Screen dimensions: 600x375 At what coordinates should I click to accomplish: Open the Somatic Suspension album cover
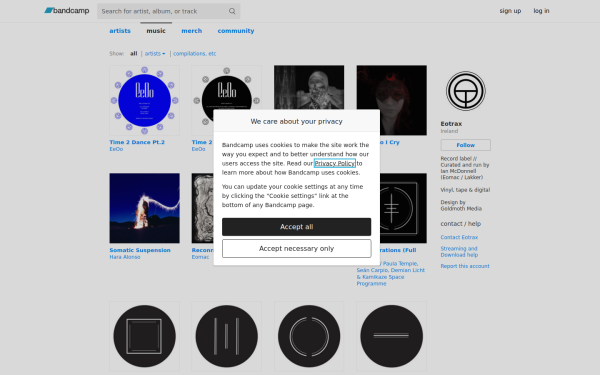tap(144, 208)
